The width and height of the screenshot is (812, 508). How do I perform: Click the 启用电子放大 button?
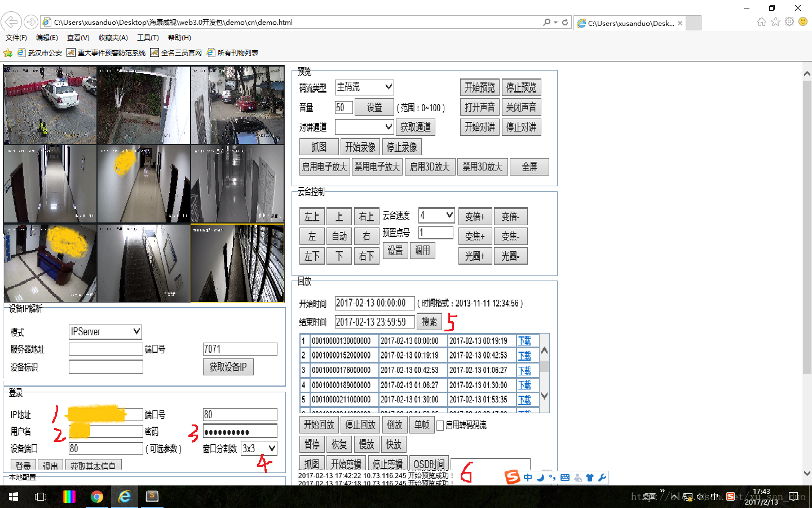coord(324,167)
